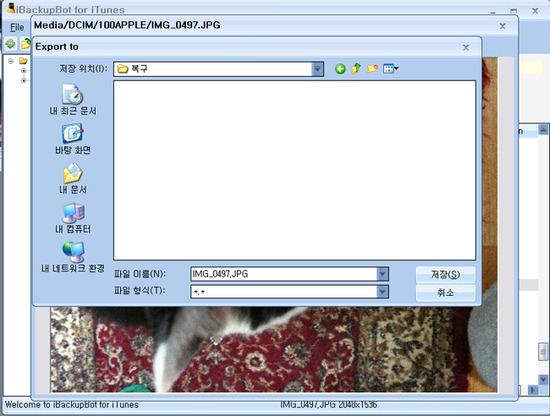Open My Network Places shortcut
The image size is (550, 416).
[73, 257]
